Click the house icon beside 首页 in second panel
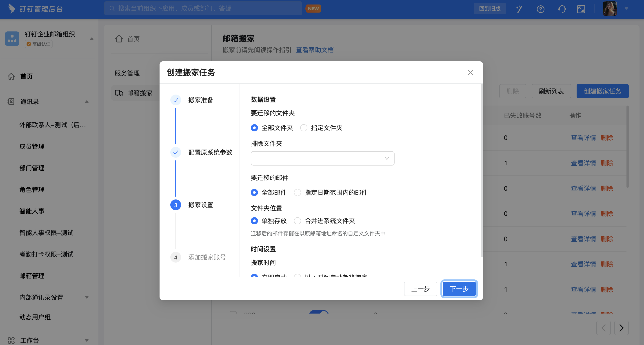The height and width of the screenshot is (345, 644). (x=119, y=39)
